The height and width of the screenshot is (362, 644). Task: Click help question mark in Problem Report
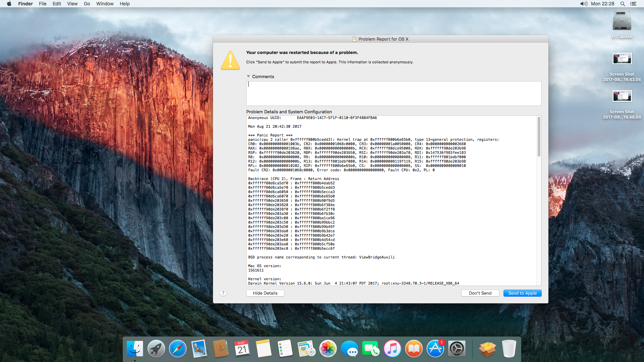point(223,293)
